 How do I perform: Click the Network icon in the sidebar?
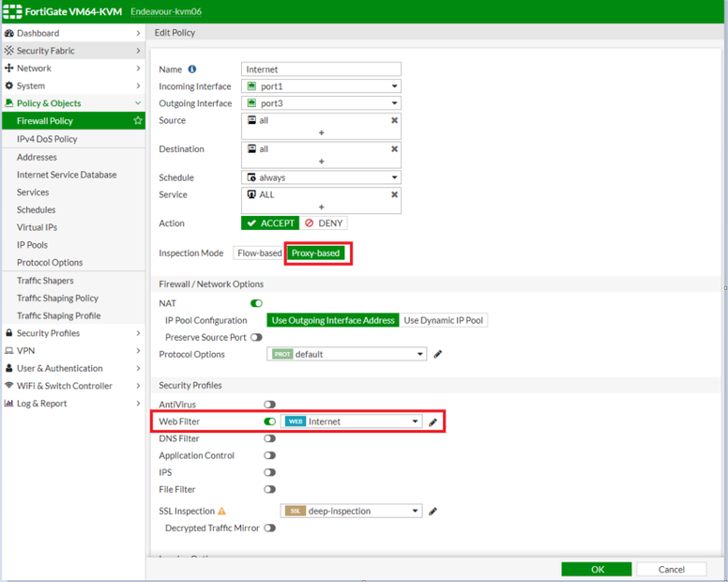coord(8,68)
